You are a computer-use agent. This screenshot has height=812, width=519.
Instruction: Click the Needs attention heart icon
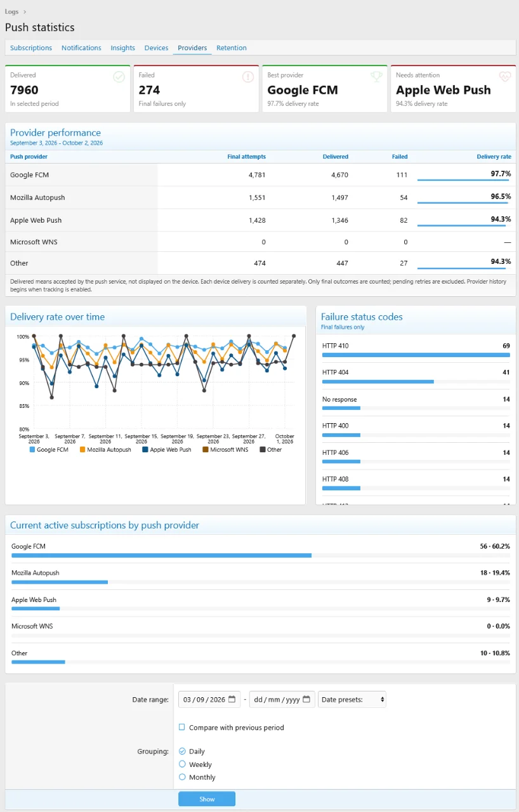505,77
